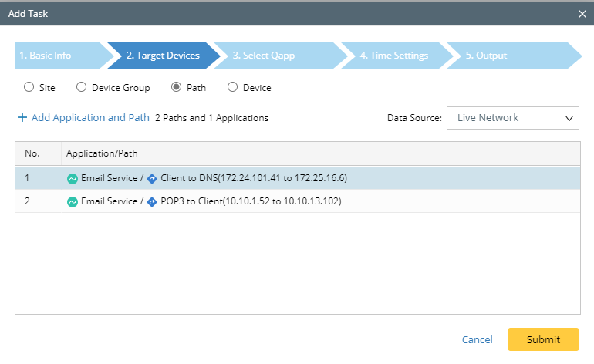Image resolution: width=594 pixels, height=364 pixels.
Task: Click the blue path icon in row 1
Action: click(x=152, y=178)
